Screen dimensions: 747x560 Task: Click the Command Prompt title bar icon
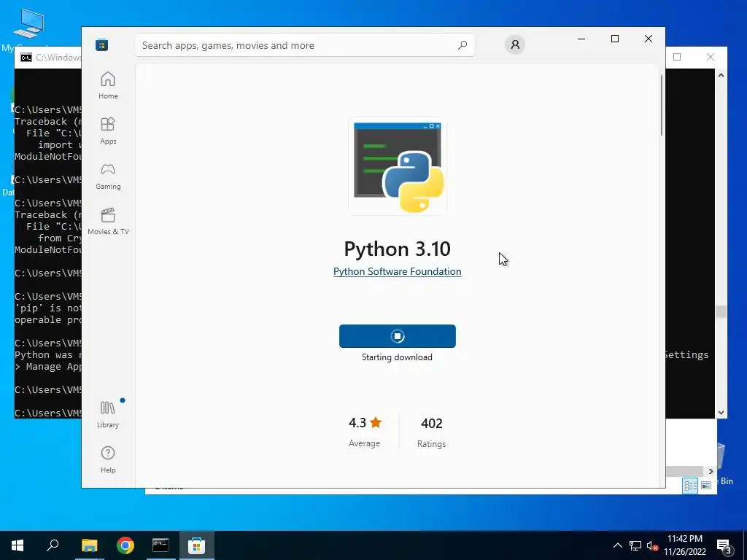26,58
